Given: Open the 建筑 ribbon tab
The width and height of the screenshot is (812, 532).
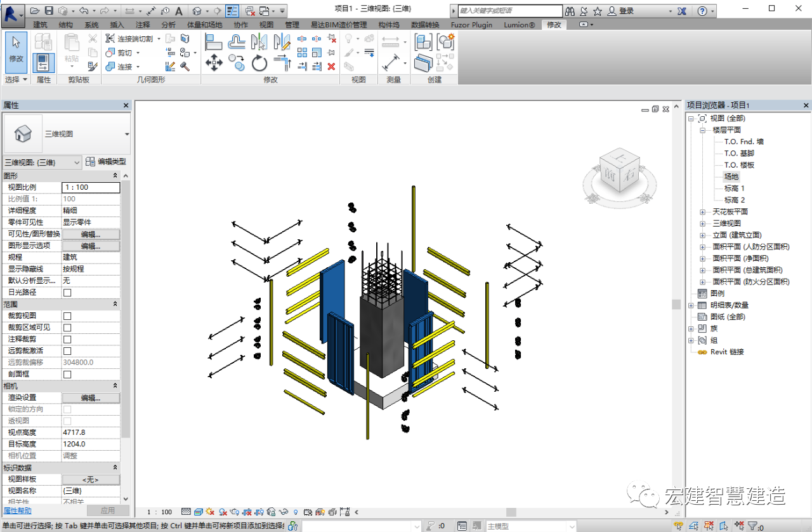Looking at the screenshot, I should (40, 25).
